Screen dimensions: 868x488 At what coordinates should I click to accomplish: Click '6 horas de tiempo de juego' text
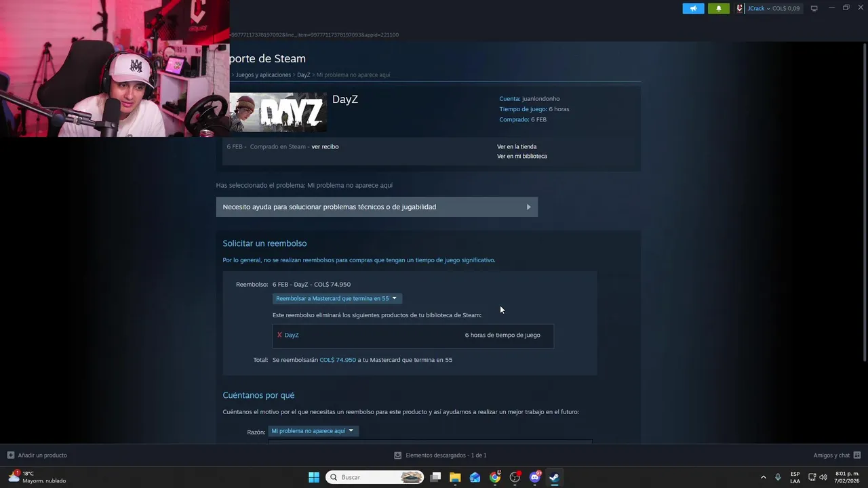tap(502, 335)
